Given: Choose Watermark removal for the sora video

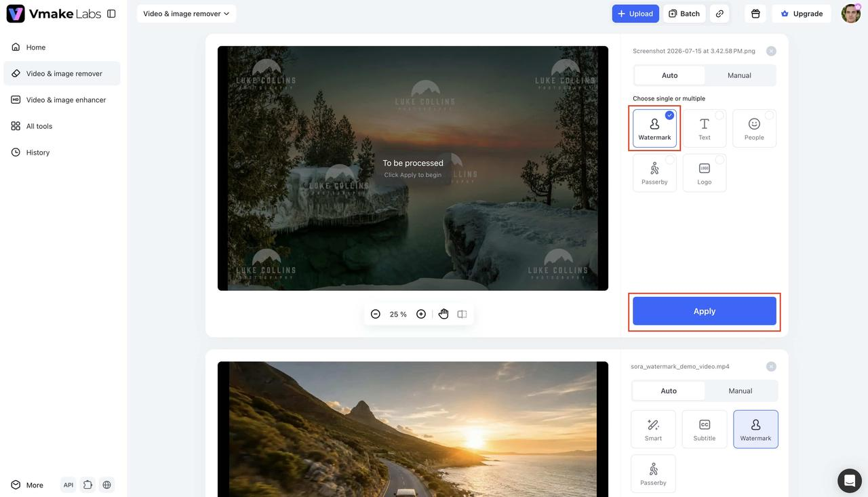Looking at the screenshot, I should 755,429.
